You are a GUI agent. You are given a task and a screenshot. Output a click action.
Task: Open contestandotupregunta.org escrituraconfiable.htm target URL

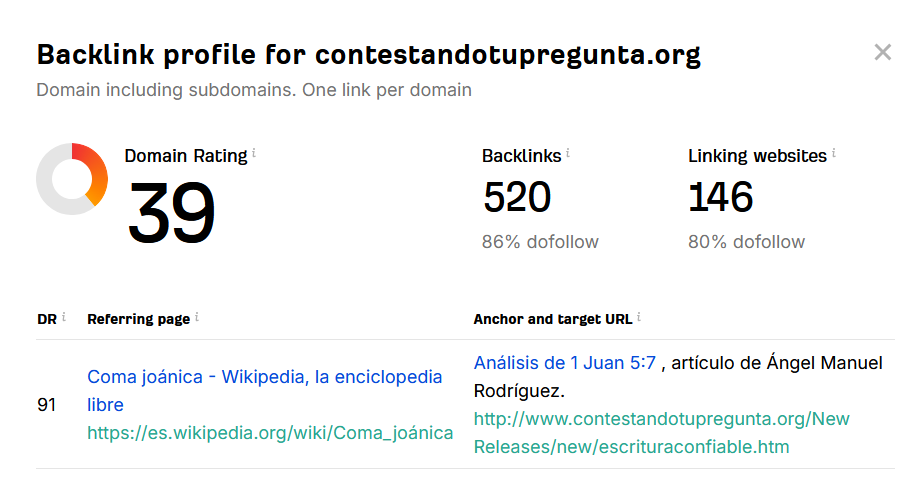[x=661, y=433]
